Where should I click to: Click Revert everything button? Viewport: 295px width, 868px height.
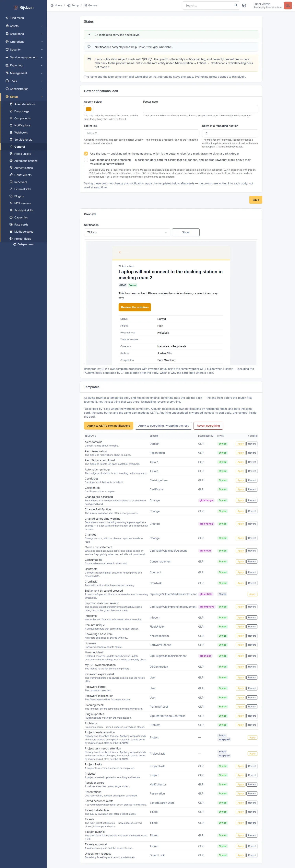click(x=208, y=426)
